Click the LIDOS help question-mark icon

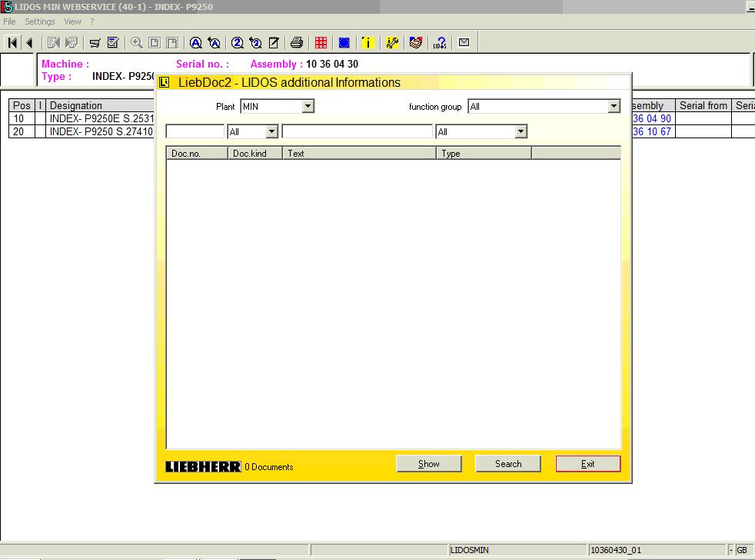(x=440, y=42)
